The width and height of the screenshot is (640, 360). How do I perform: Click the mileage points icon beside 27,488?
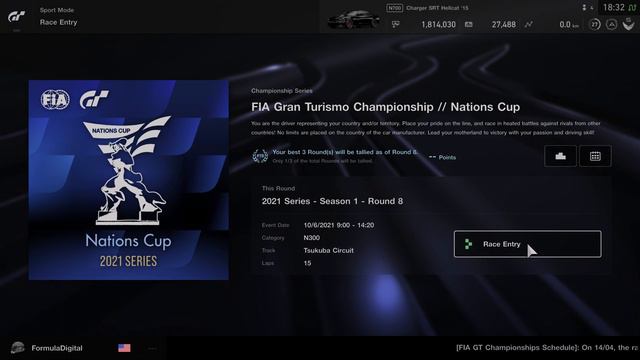tap(469, 24)
